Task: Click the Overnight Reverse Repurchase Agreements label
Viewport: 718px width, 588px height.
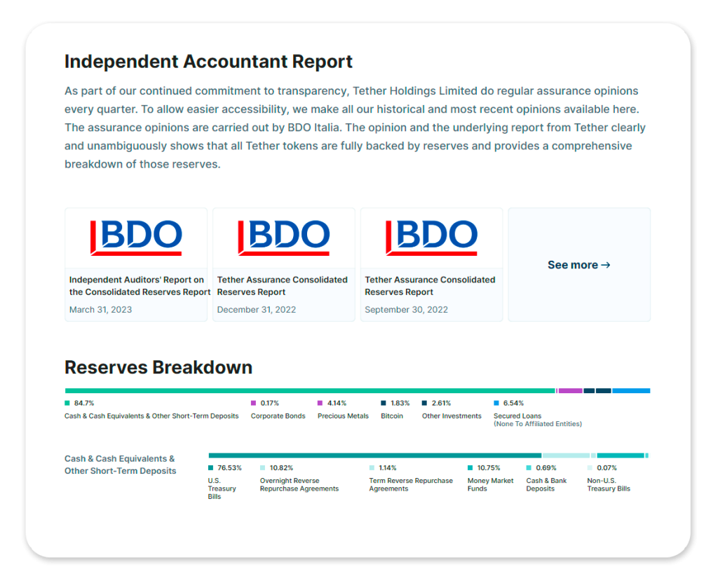Action: pyautogui.click(x=299, y=485)
